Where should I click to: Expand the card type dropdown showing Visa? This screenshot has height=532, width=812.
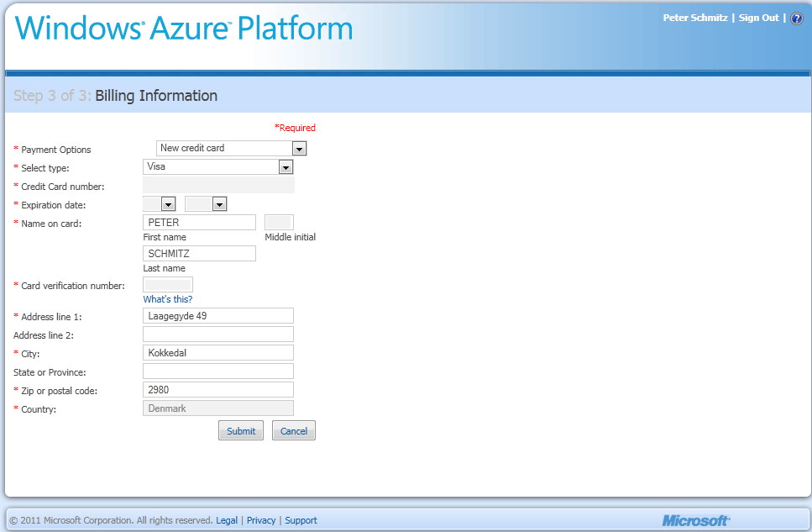tap(218, 166)
